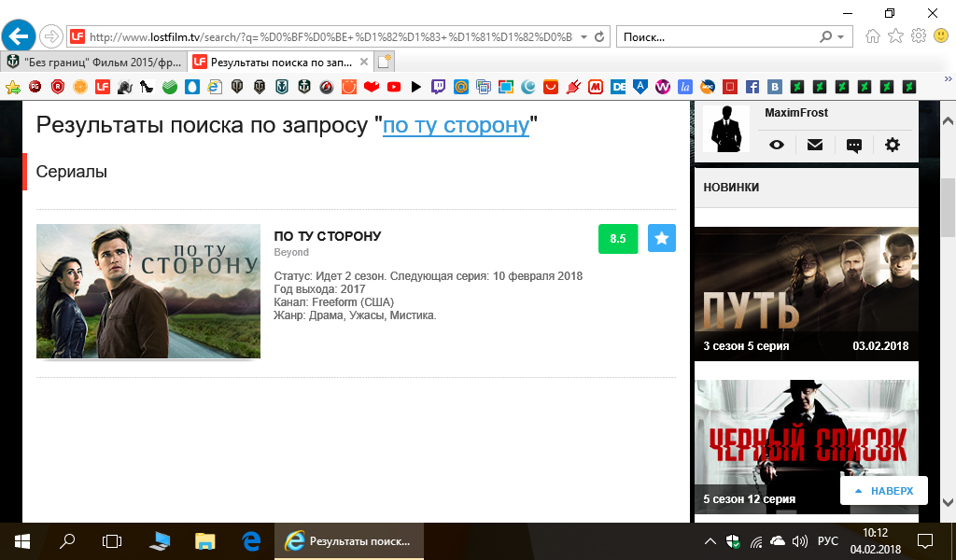Click the Поиск... search box
The width and height of the screenshot is (956, 560).
(x=716, y=36)
